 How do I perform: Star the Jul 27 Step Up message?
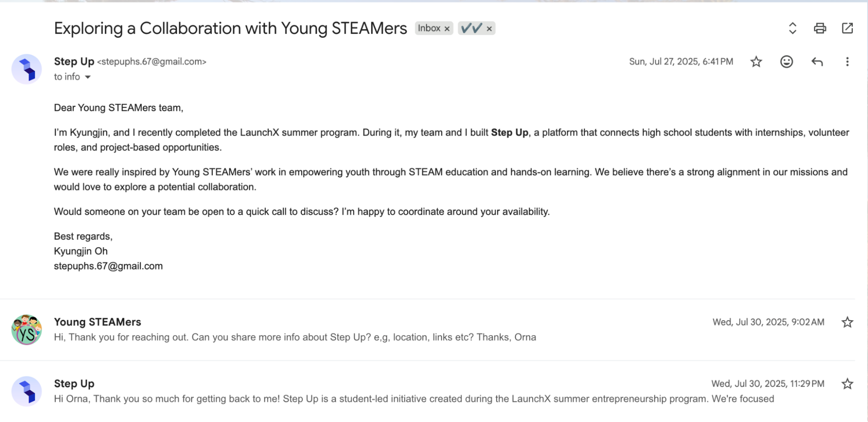tap(756, 62)
